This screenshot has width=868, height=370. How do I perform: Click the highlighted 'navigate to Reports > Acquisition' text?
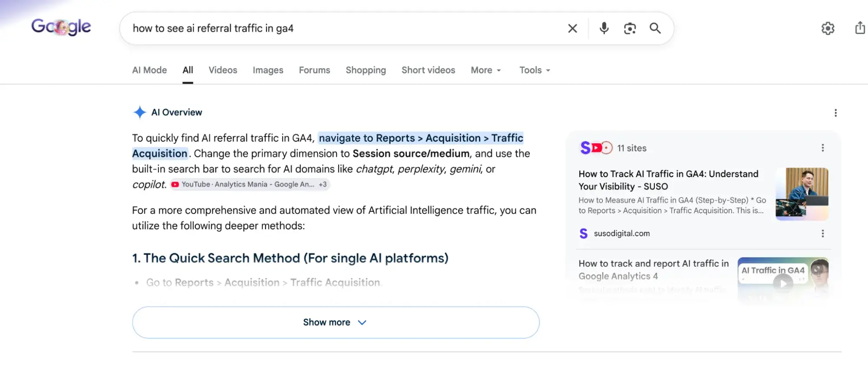pyautogui.click(x=328, y=145)
